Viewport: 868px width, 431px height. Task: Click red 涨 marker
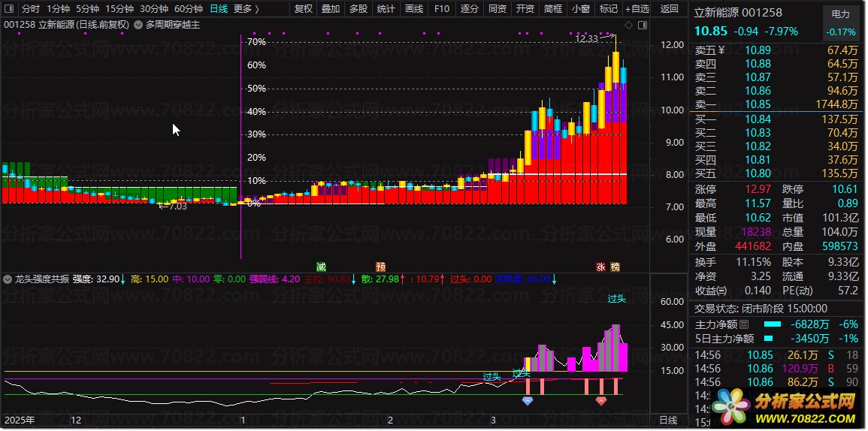pos(600,267)
